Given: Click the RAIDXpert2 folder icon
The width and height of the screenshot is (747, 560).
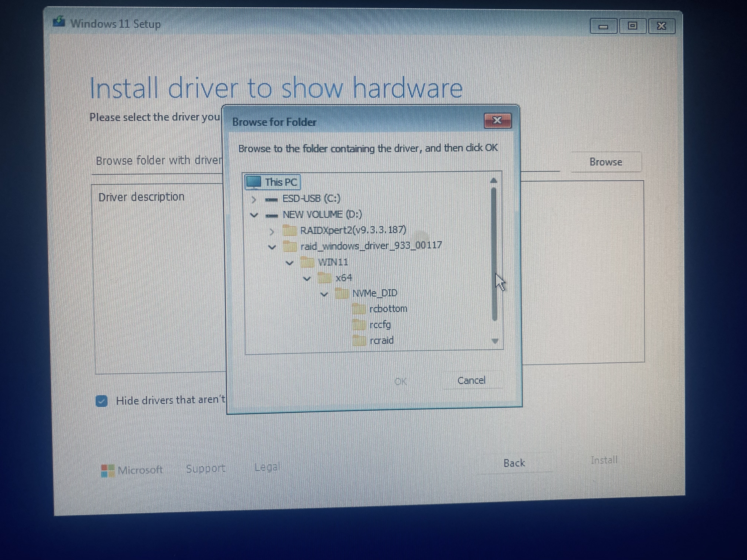Looking at the screenshot, I should point(289,231).
